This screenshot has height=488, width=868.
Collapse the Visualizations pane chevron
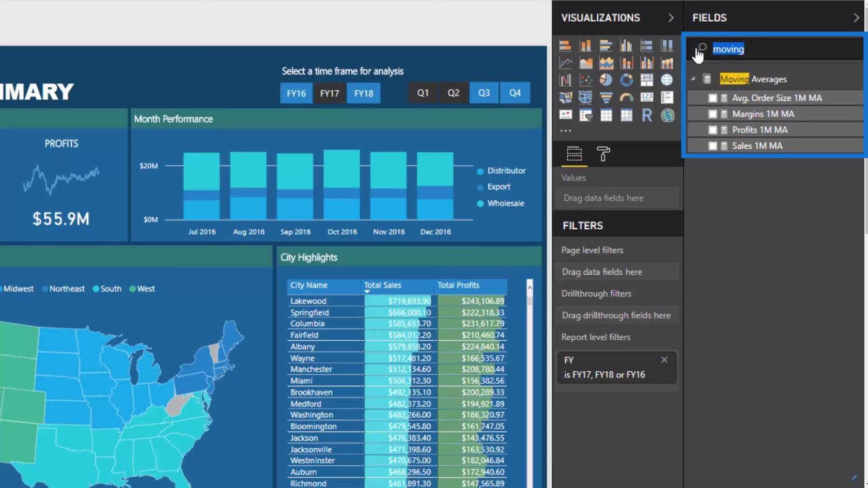tap(671, 18)
